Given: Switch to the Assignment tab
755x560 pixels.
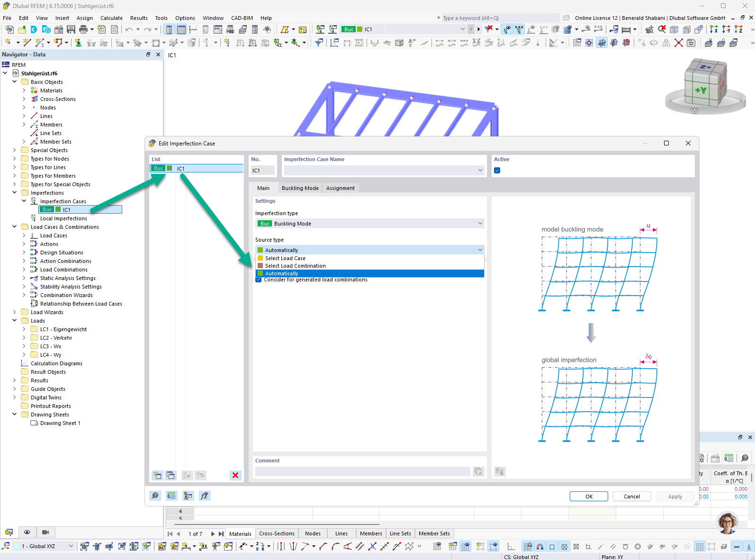Looking at the screenshot, I should pyautogui.click(x=340, y=188).
